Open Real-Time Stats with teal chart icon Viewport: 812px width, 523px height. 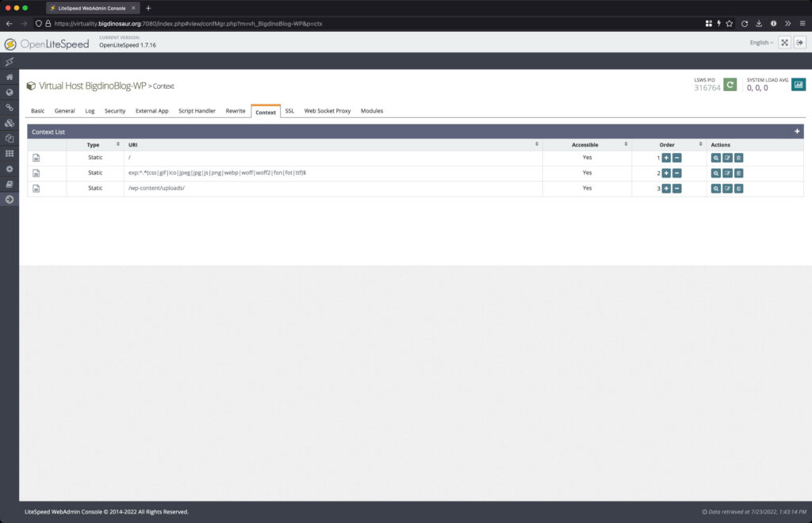click(x=799, y=83)
